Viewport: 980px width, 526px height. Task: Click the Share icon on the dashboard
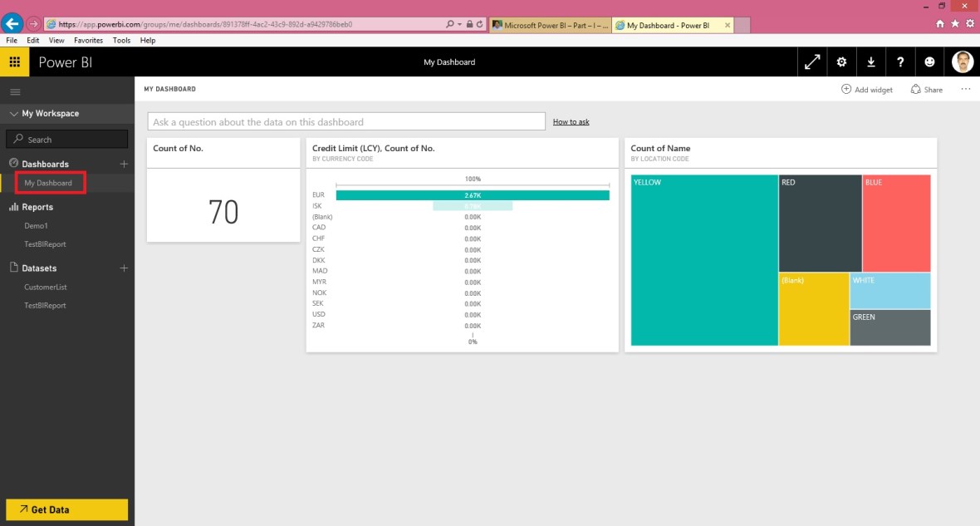[925, 89]
